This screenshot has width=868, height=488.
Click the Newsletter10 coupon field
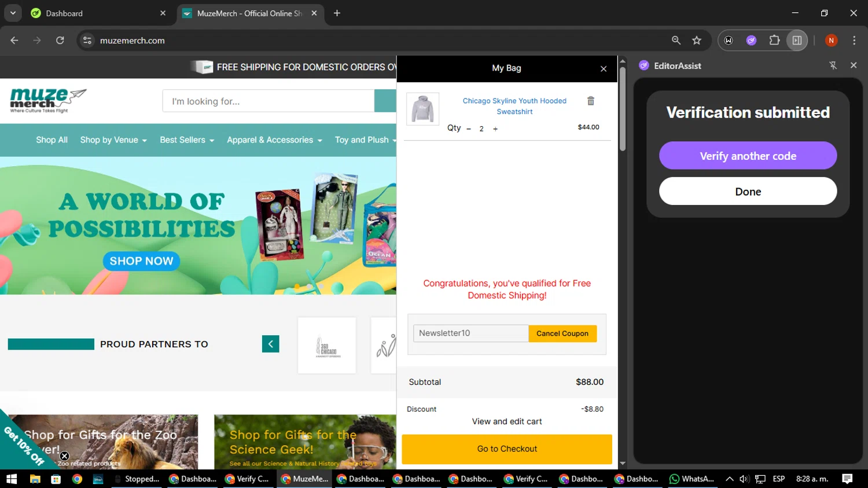tap(470, 333)
